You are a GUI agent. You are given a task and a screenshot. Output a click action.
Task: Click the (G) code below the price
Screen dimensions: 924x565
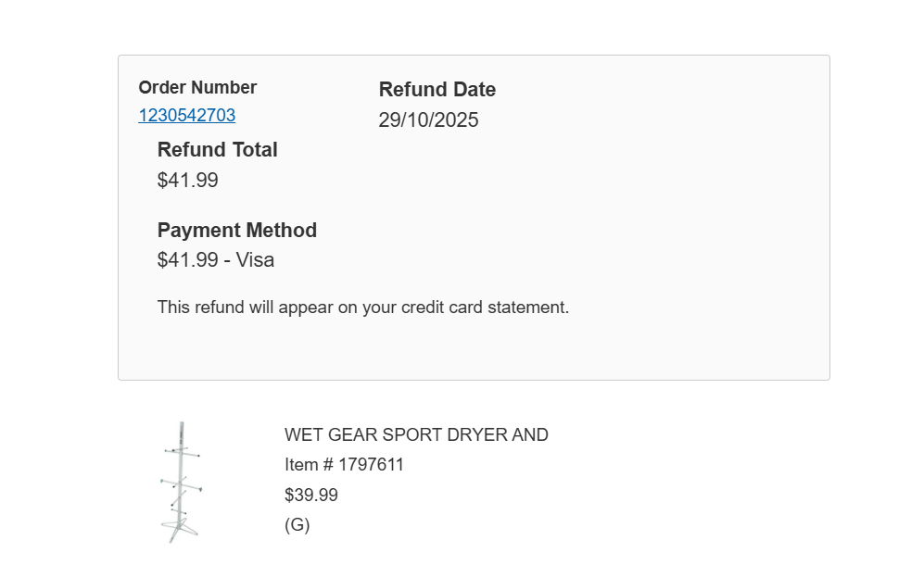[x=297, y=525]
